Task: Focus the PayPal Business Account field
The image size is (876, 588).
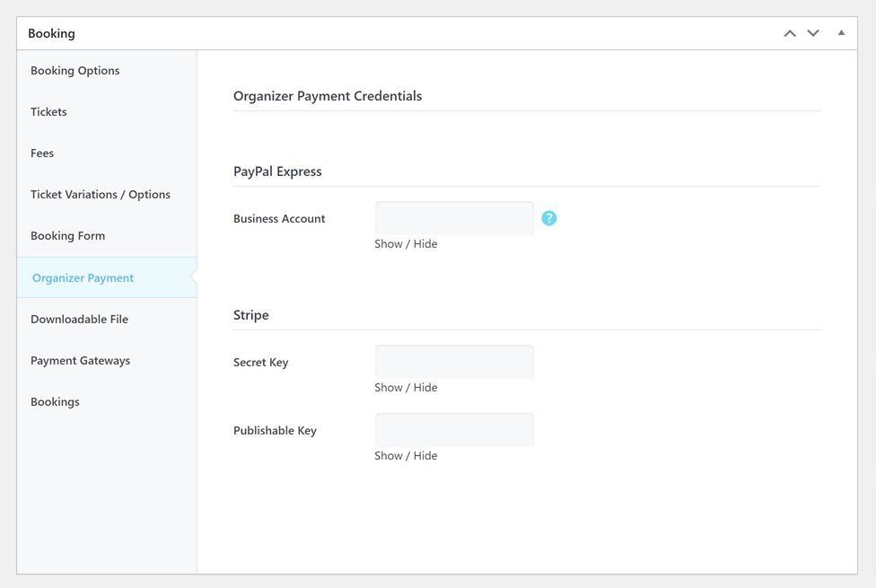Action: (x=454, y=218)
